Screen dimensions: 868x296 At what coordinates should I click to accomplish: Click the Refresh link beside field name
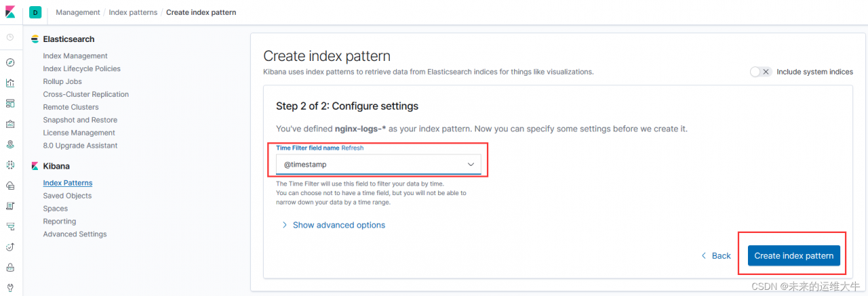pyautogui.click(x=352, y=148)
